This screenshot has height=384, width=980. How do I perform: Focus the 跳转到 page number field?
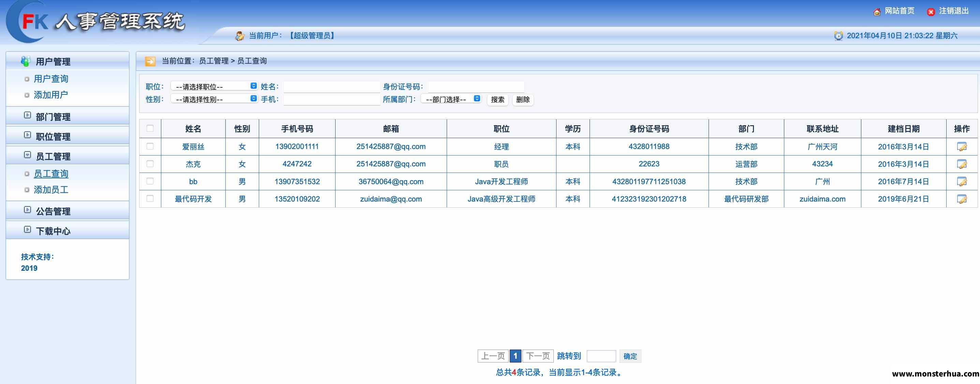(601, 356)
